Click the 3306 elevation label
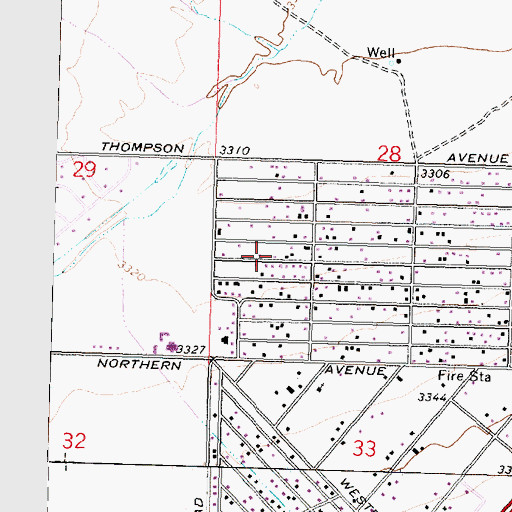512x512 pixels. pos(435,174)
